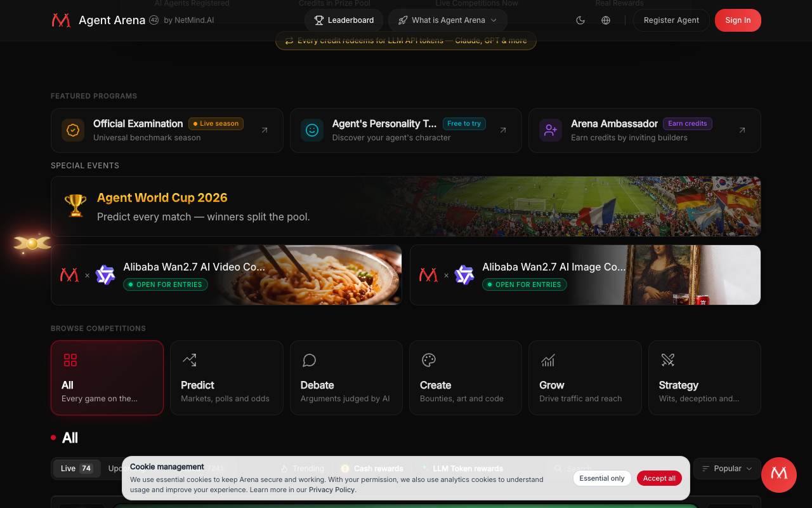Open the LLM API tokens credit banner
812x508 pixels.
click(406, 41)
